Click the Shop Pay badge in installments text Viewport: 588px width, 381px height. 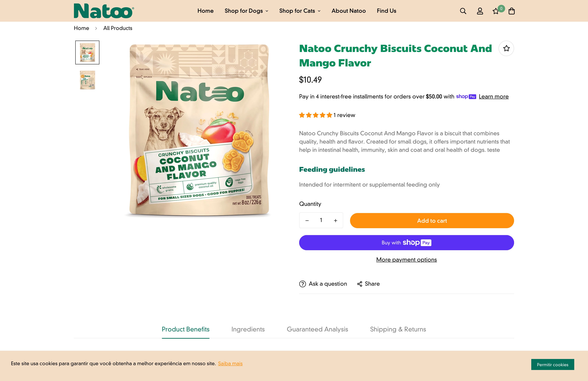pyautogui.click(x=466, y=97)
